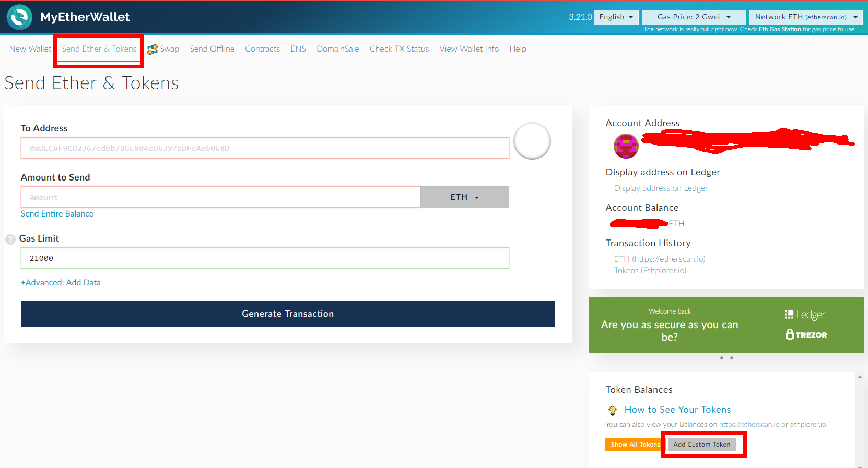
Task: Click the MyEtherWallet logo icon
Action: (x=20, y=17)
